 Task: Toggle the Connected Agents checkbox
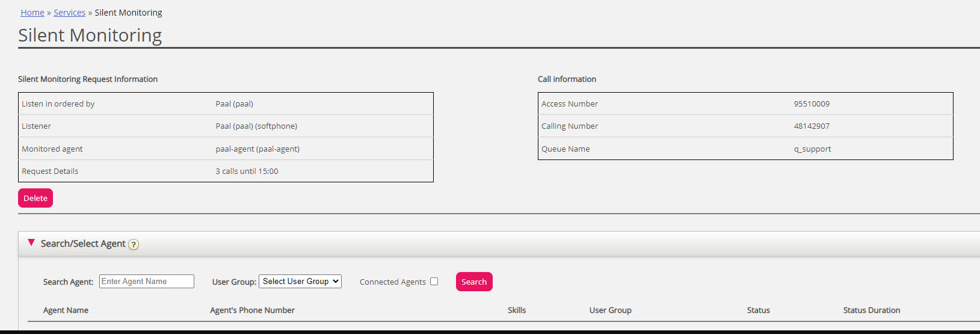[434, 281]
